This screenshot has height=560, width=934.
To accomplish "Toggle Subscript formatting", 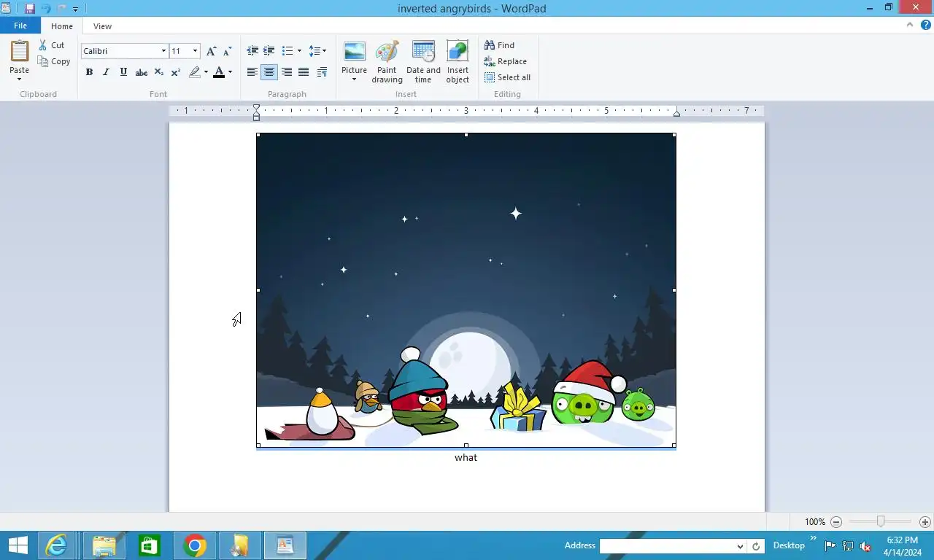I will 158,72.
